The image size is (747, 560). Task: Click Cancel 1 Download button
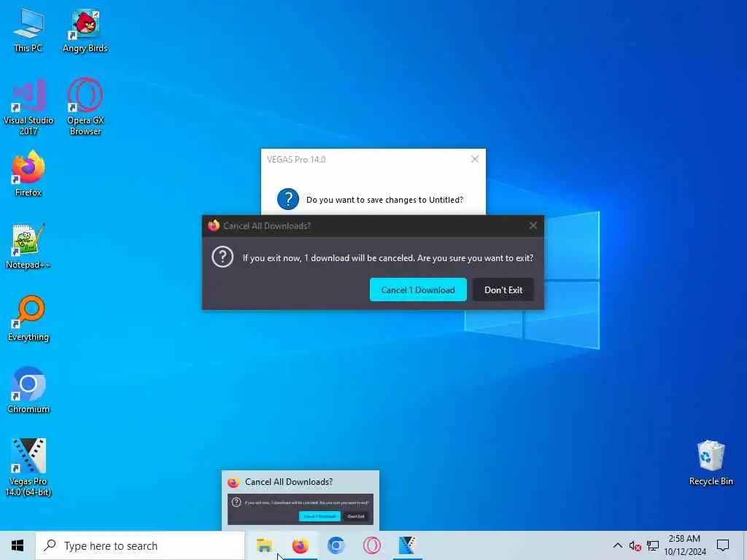[x=418, y=289]
